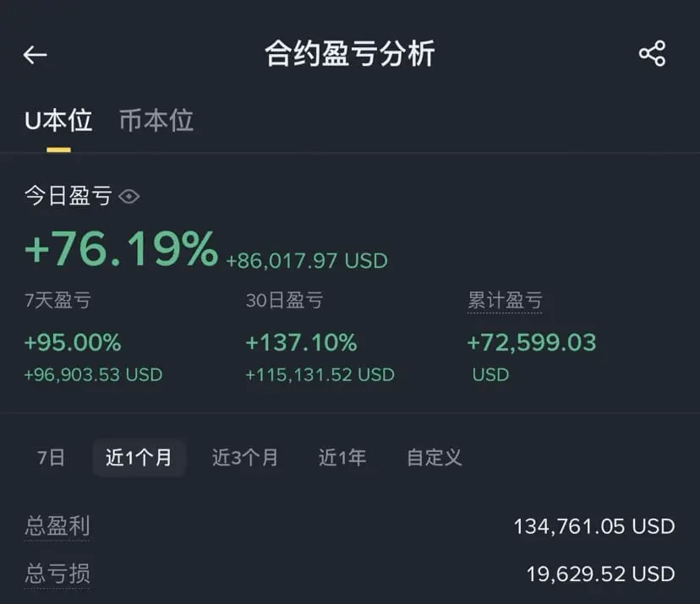Select the 近1个月 time range
The height and width of the screenshot is (604, 700).
[x=139, y=458]
